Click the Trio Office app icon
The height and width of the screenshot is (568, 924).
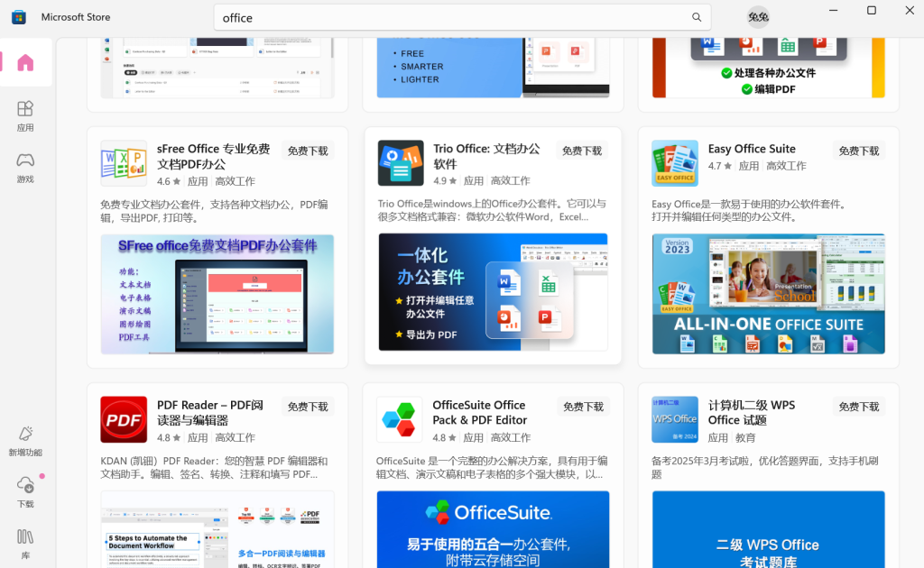[401, 163]
